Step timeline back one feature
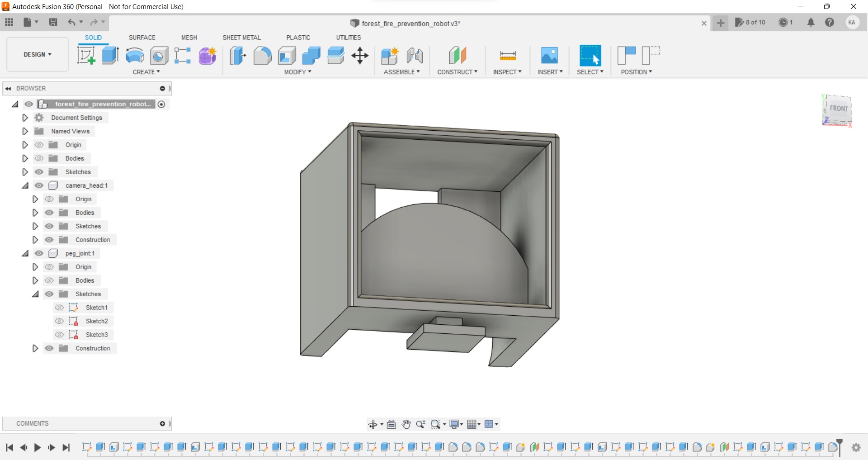This screenshot has height=460, width=868. tap(24, 448)
